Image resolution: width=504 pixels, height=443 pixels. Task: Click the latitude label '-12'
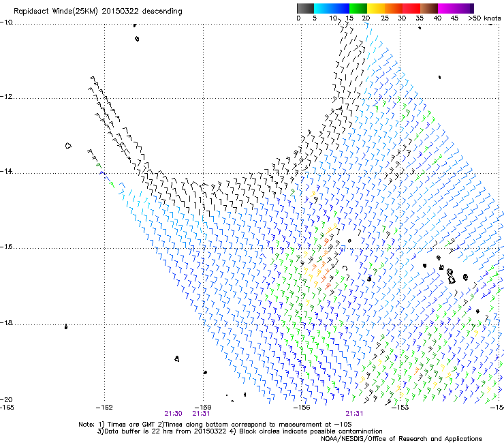coord(6,97)
